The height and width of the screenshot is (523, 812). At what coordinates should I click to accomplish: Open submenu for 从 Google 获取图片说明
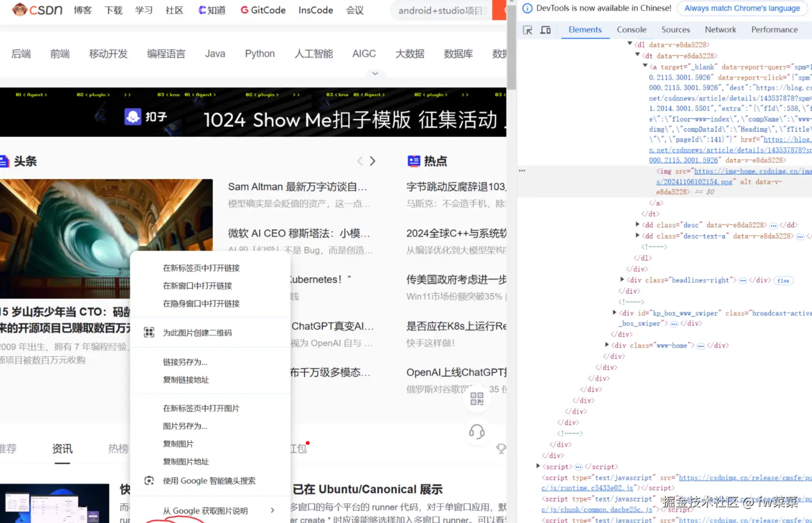[273, 510]
